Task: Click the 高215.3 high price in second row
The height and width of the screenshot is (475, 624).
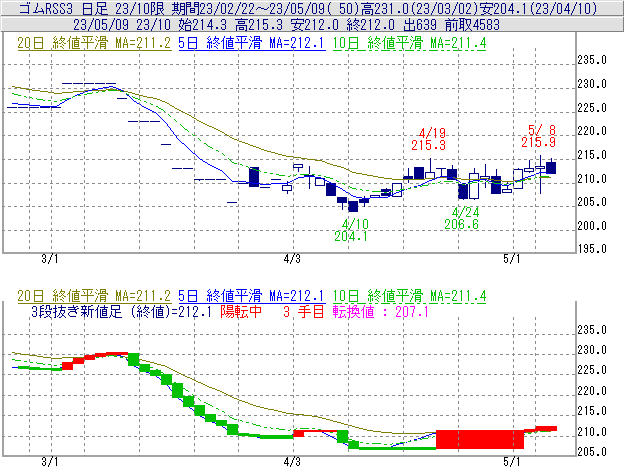Action: 259,25
